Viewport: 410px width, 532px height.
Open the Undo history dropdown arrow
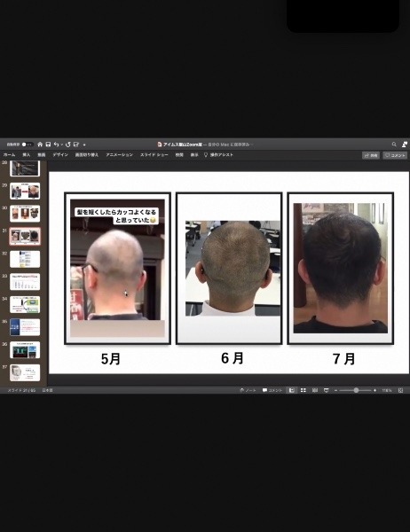click(62, 145)
